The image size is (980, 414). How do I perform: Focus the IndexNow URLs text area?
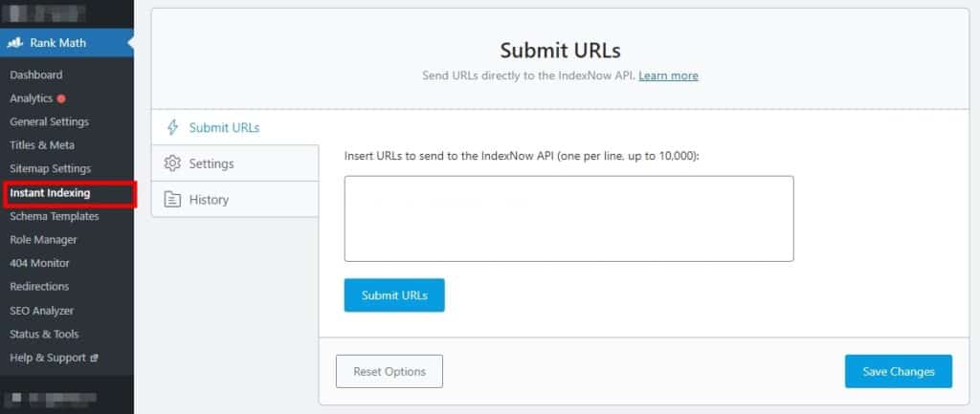pos(568,219)
